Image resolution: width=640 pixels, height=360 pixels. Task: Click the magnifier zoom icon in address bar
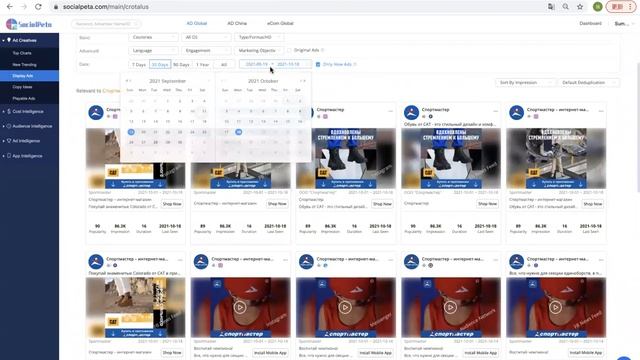tap(566, 7)
